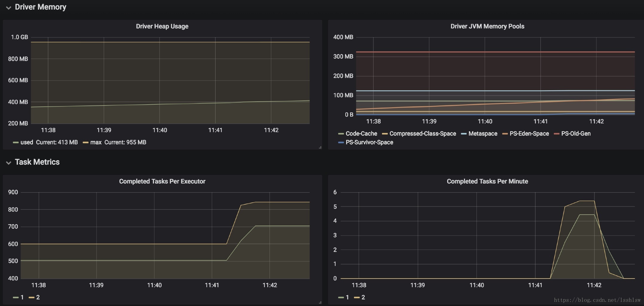Click the '300 MB' y-axis label
This screenshot has width=644, height=306.
click(343, 56)
